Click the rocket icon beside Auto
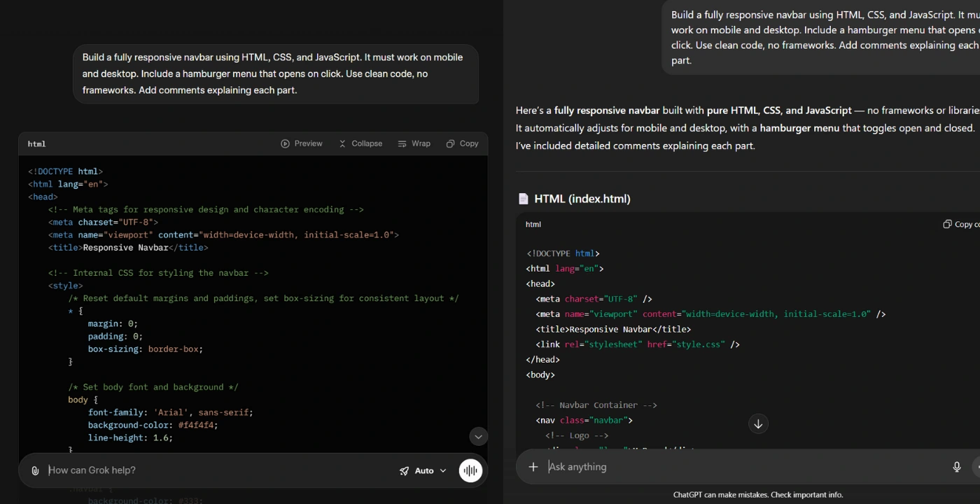This screenshot has height=504, width=980. click(x=405, y=470)
